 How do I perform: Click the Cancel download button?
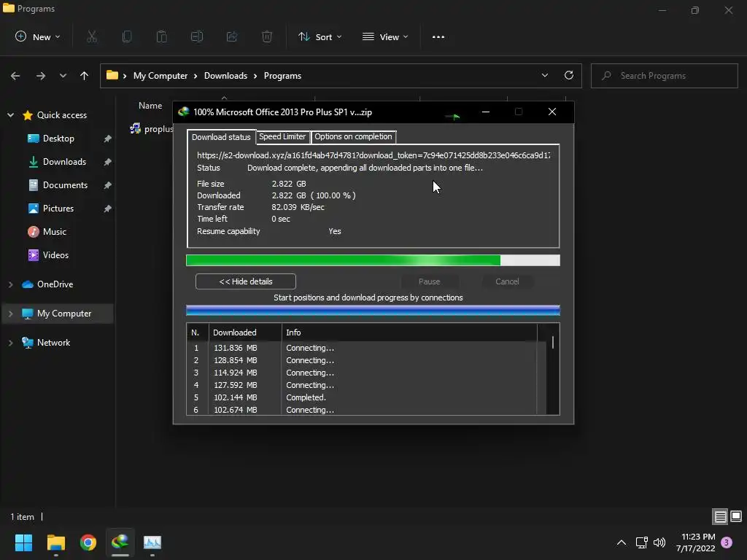pos(507,281)
